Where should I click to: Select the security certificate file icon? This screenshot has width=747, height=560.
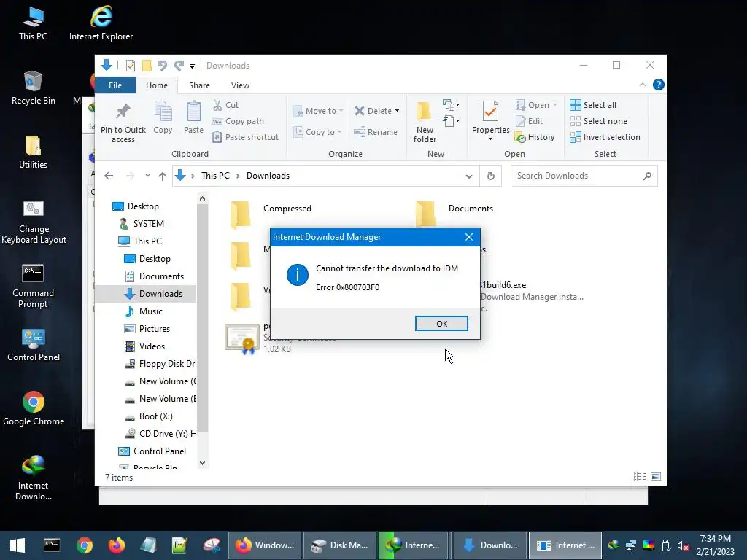[242, 339]
